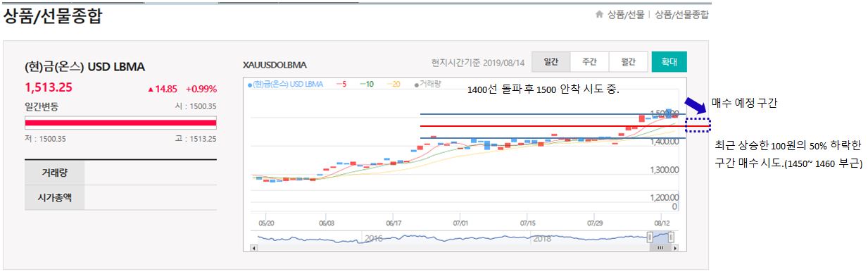Viewport: 868px width, 272px height.
Task: Click the 시 : 1500.35 open value
Action: [x=196, y=106]
